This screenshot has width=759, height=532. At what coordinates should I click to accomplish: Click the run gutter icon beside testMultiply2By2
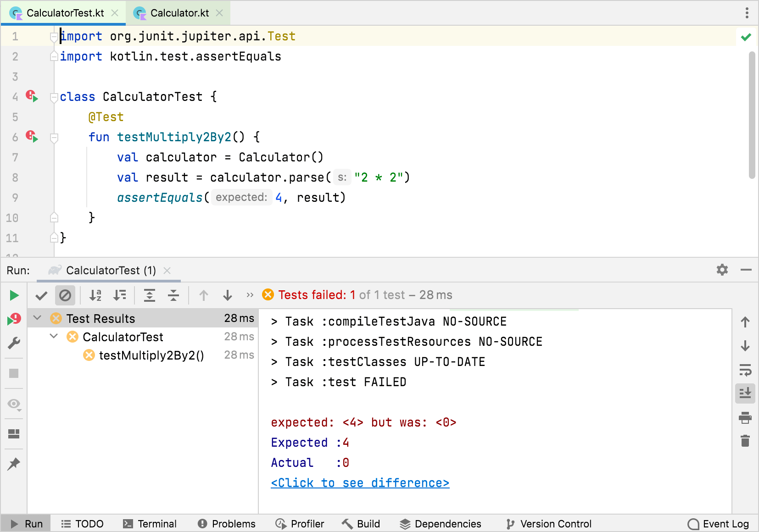[32, 137]
